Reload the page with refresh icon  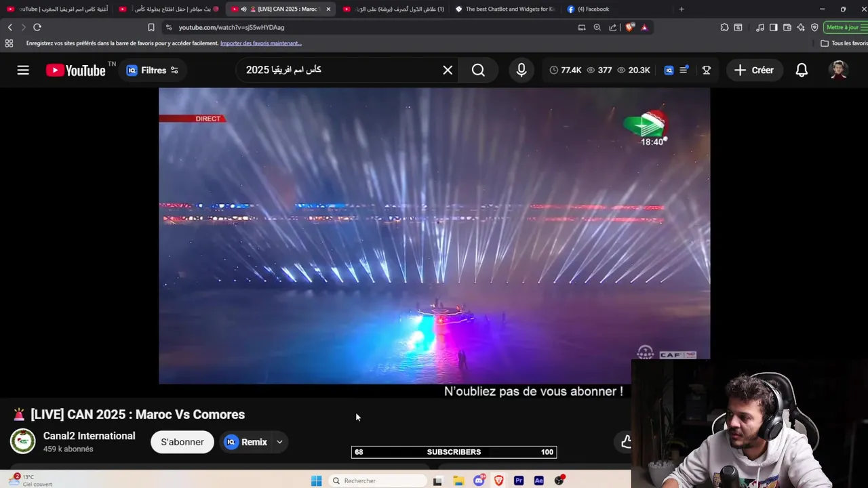point(37,27)
